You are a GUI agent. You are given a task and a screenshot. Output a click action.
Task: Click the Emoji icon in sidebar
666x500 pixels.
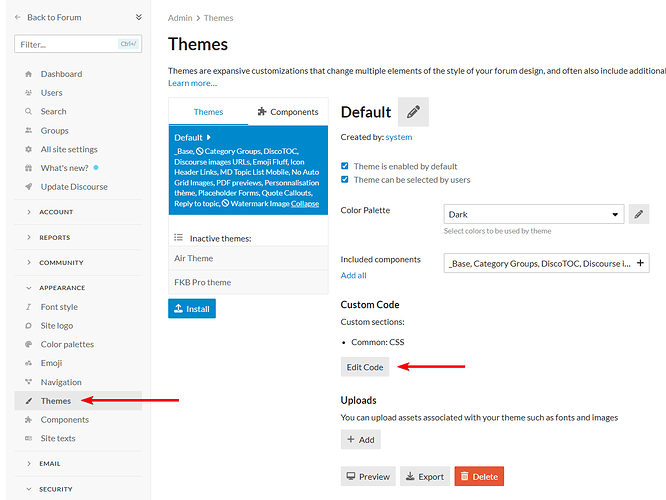(28, 363)
